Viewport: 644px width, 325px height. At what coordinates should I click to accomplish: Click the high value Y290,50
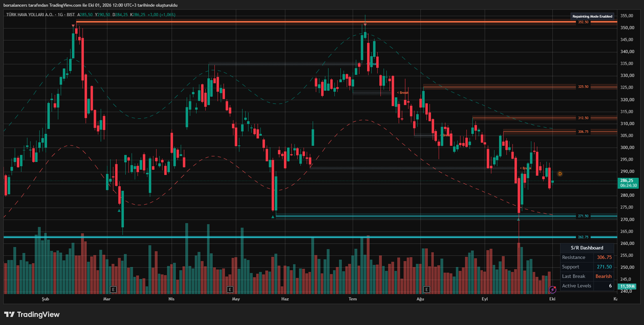pos(102,15)
